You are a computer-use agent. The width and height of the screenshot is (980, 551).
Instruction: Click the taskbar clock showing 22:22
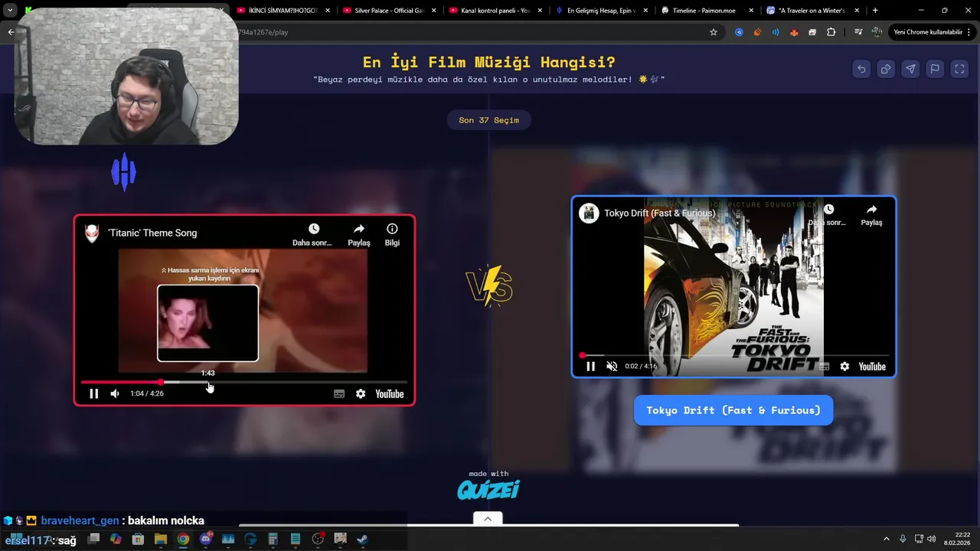coord(957,539)
